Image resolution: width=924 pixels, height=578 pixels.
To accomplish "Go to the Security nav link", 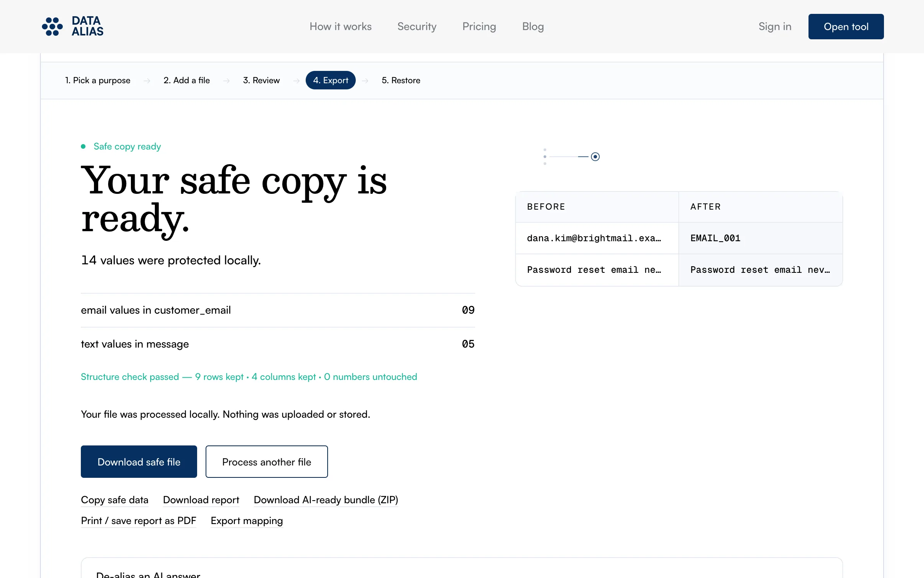I will (417, 27).
